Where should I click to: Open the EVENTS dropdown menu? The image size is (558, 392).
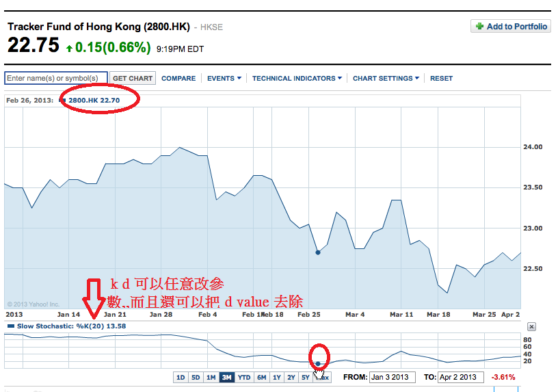pyautogui.click(x=224, y=78)
